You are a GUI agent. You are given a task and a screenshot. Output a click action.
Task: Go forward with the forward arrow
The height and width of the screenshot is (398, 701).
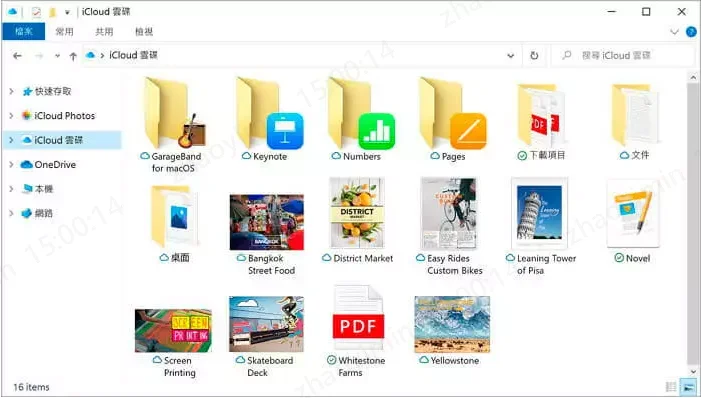tap(39, 56)
